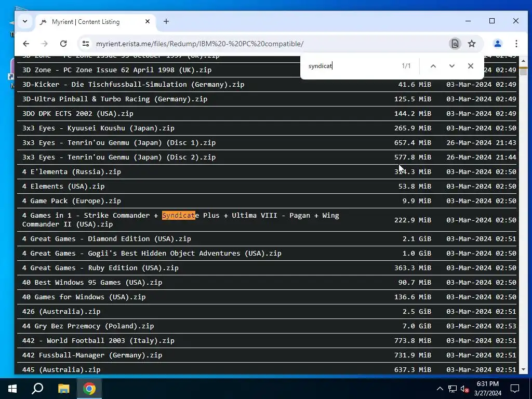Click the 2.1 GiB size cell

[x=417, y=239]
